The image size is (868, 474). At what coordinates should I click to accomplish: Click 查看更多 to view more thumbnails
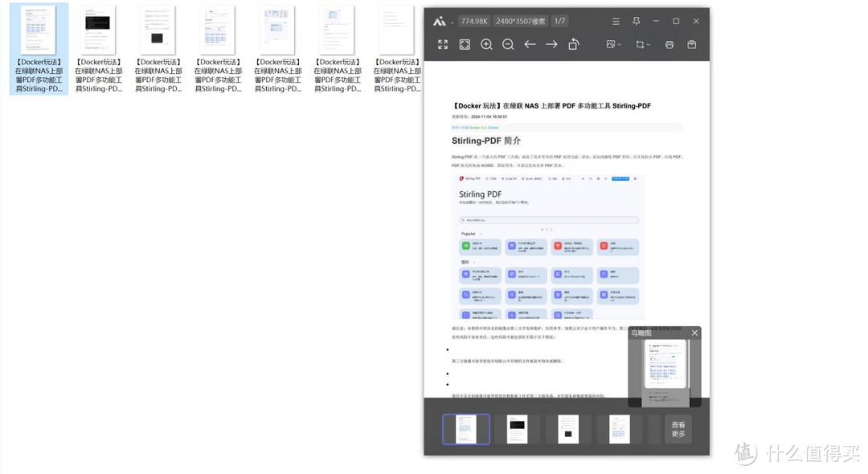point(678,429)
